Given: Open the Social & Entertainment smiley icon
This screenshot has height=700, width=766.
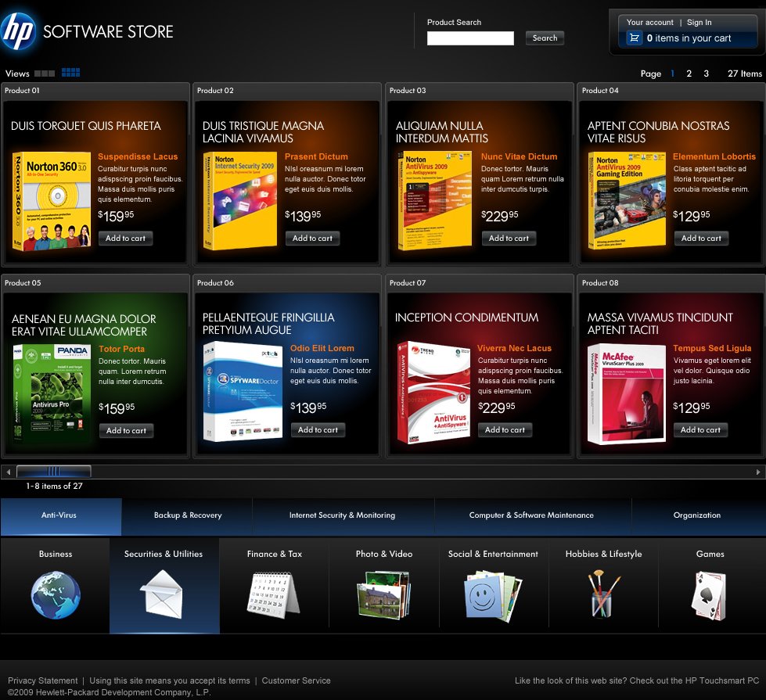Looking at the screenshot, I should pos(494,595).
